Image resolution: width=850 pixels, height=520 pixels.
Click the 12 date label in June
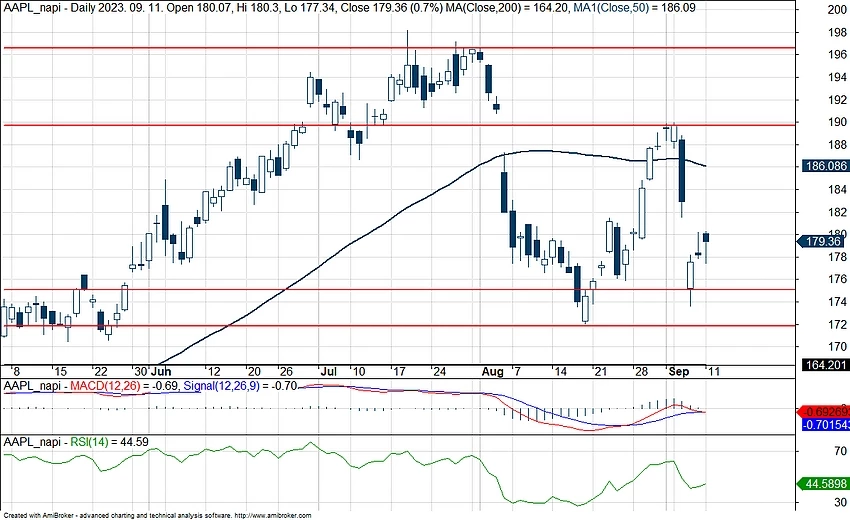tap(214, 371)
